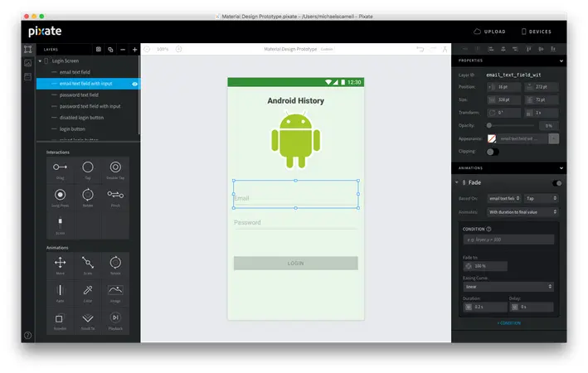Click the zoom out icon beside 100%
588x373 pixels.
tap(147, 49)
